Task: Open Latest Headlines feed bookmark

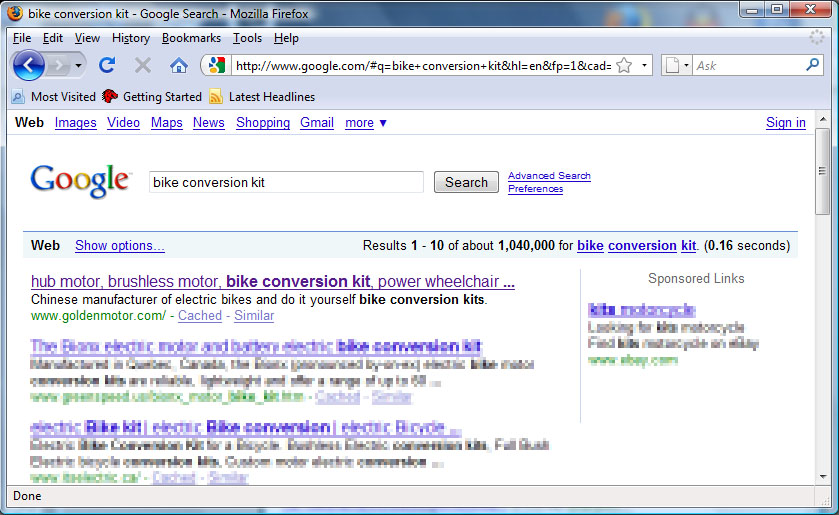Action: point(262,97)
